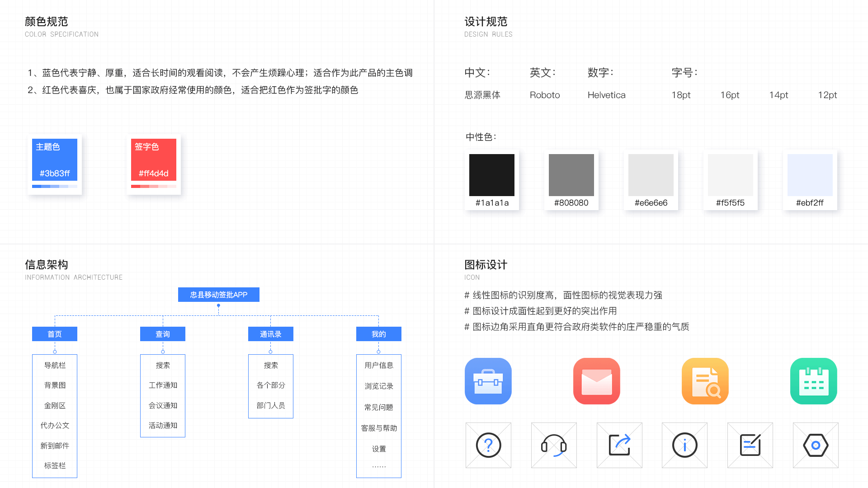Click the 信息架构 heading

tap(46, 265)
